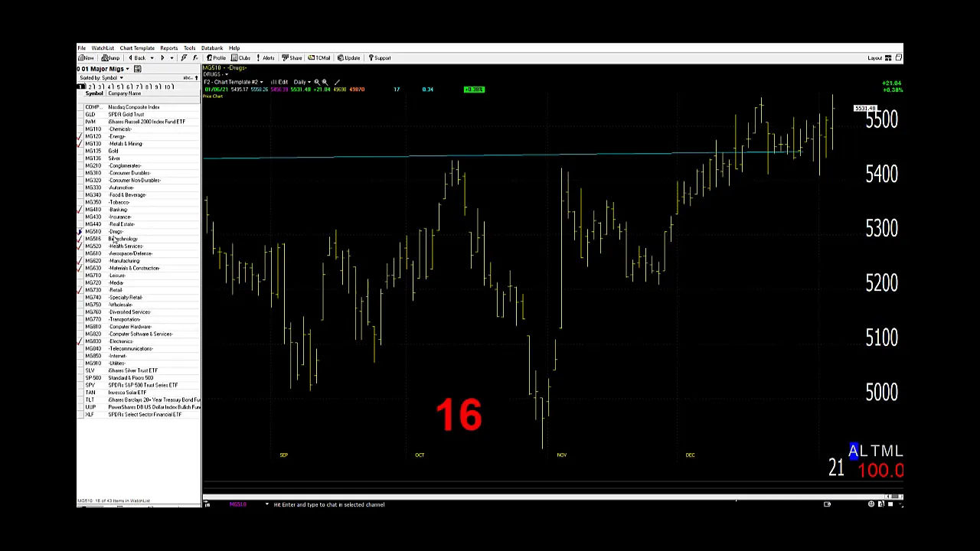Click the Layout button top right
The width and height of the screenshot is (980, 551).
click(874, 58)
